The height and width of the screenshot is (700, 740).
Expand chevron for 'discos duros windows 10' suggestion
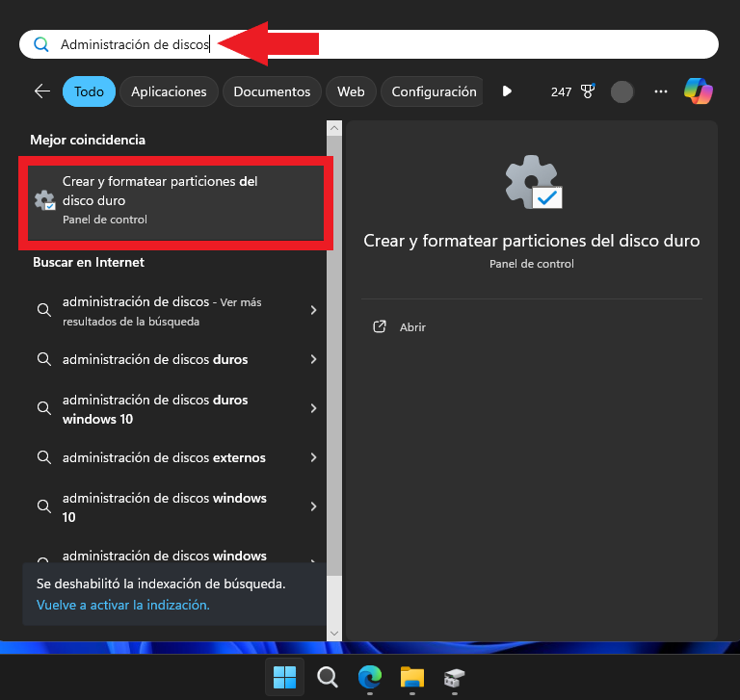(313, 408)
